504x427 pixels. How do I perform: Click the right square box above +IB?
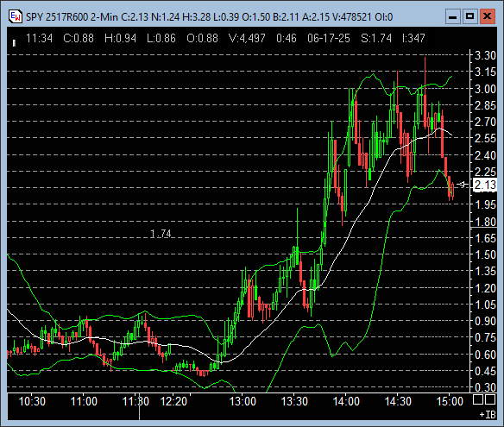[x=490, y=399]
